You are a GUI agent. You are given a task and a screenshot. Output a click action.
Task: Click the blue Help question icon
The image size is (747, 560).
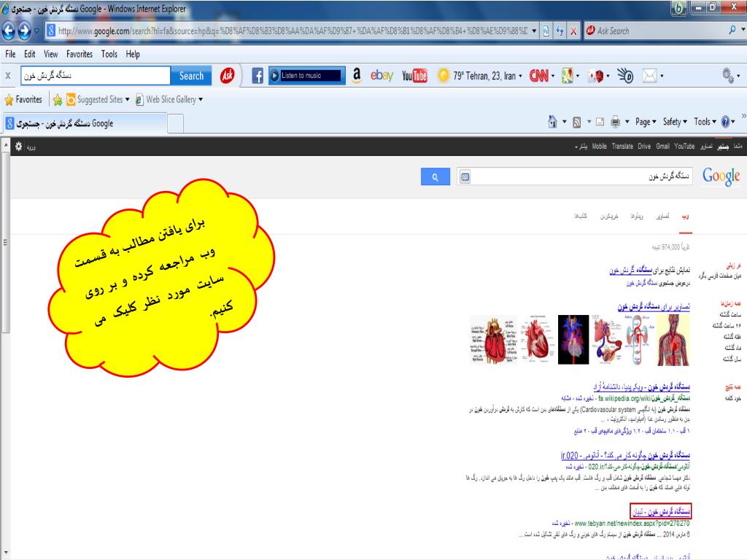[725, 122]
